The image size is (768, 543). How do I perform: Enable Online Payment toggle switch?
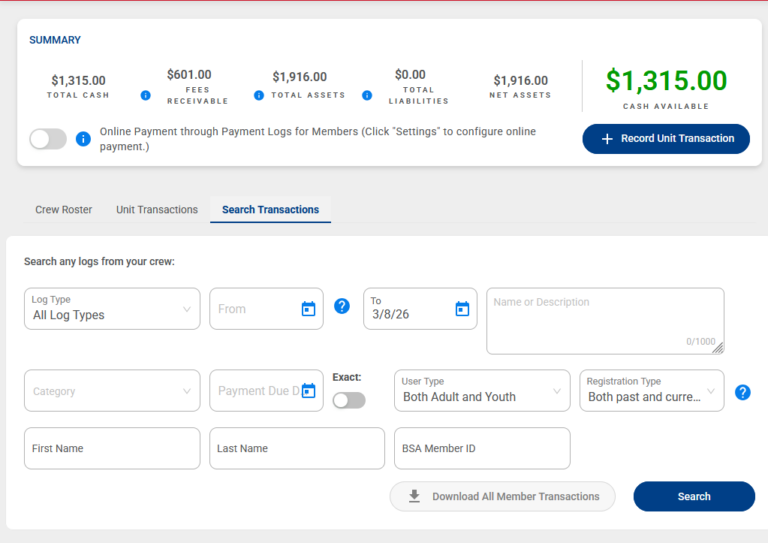(48, 139)
